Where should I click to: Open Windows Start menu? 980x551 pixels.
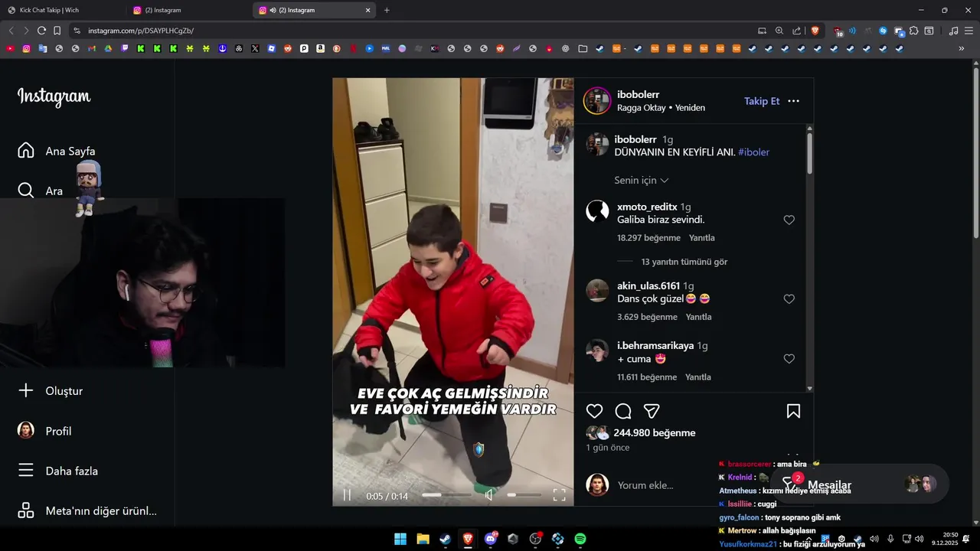pos(400,539)
